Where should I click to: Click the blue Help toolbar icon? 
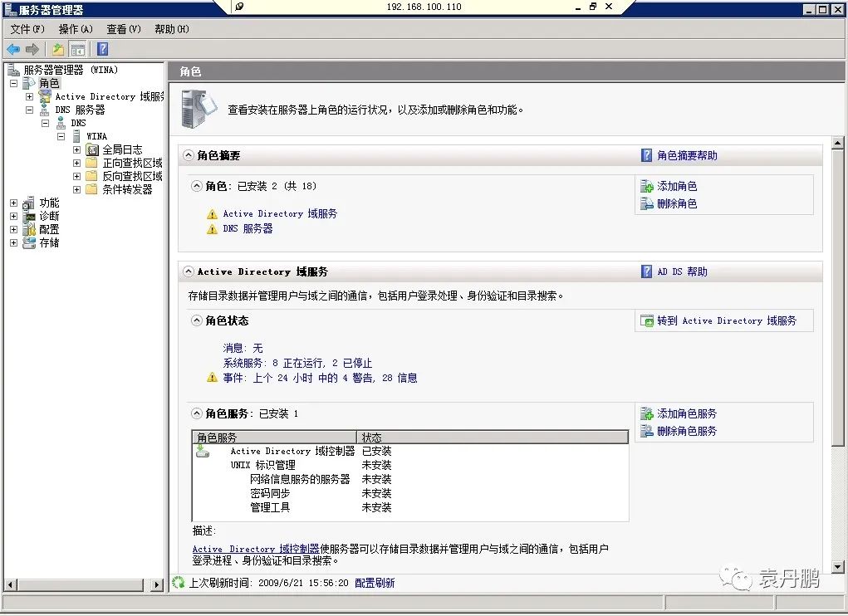(x=102, y=49)
